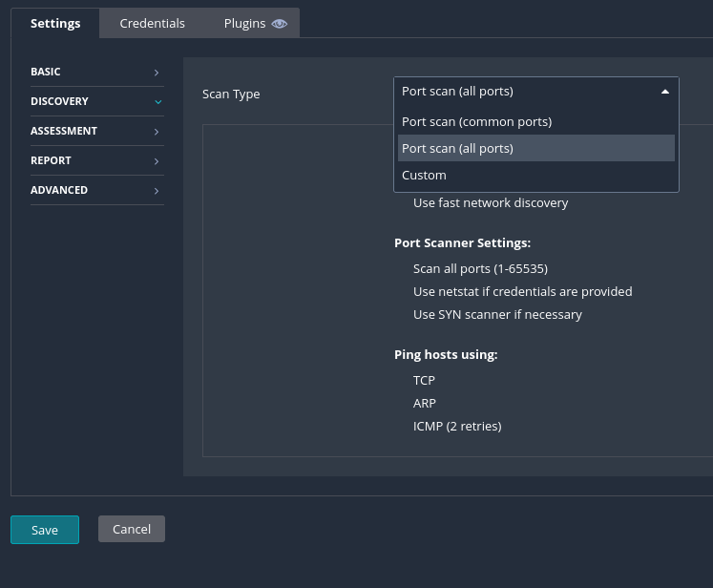Viewport: 713px width, 588px height.
Task: Choose Port scan (all ports) option
Action: coord(457,148)
